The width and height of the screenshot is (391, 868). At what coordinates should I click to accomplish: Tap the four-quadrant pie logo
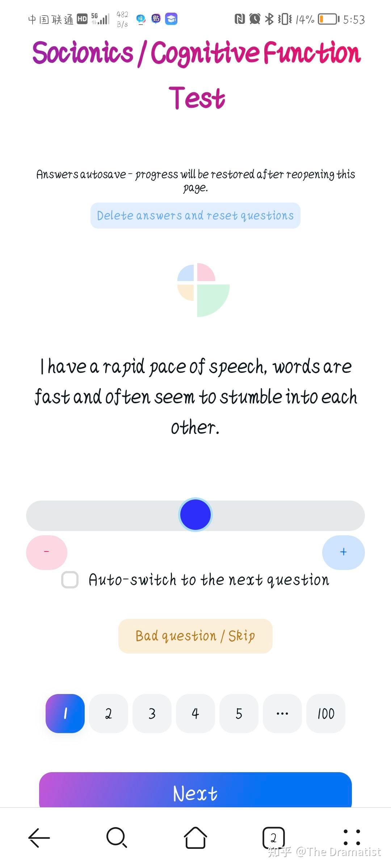pos(203,290)
